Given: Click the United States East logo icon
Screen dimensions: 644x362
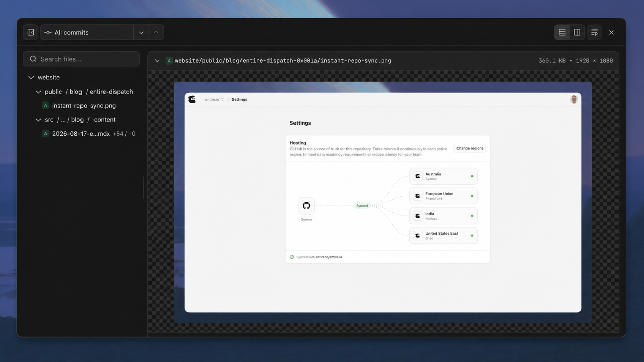Looking at the screenshot, I should [418, 236].
